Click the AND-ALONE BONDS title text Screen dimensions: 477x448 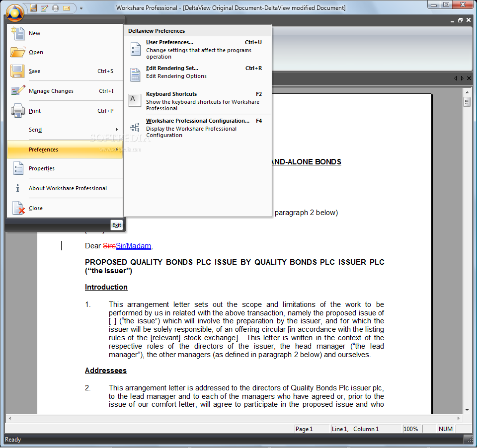click(x=307, y=162)
